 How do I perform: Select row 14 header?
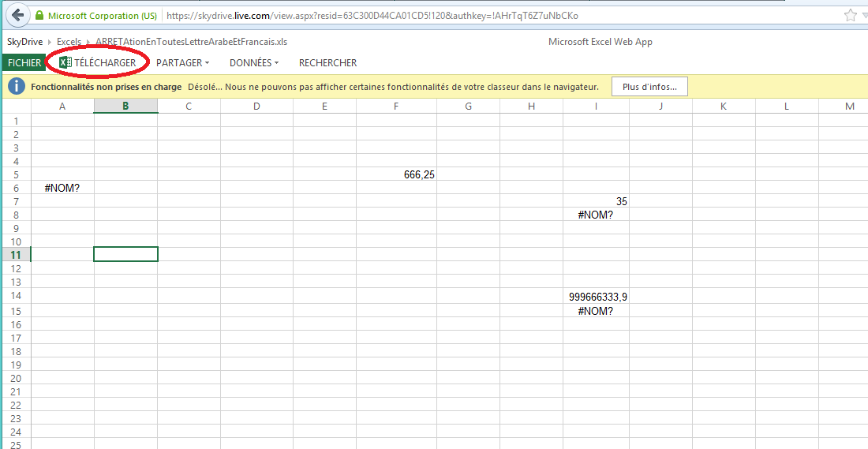(x=16, y=297)
